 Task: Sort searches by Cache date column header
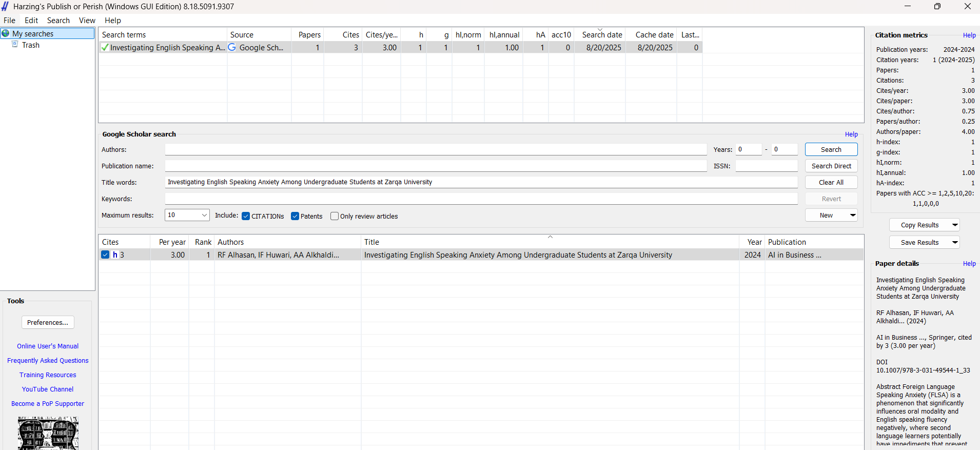tap(651, 35)
